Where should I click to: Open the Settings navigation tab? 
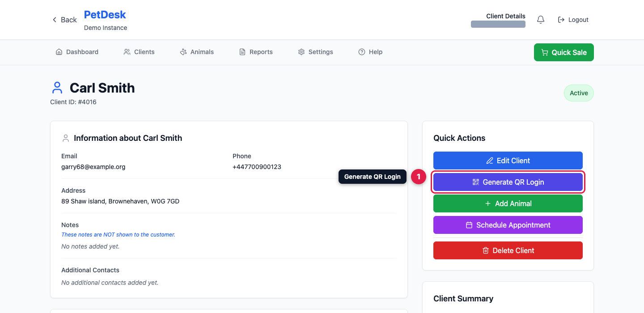[316, 52]
